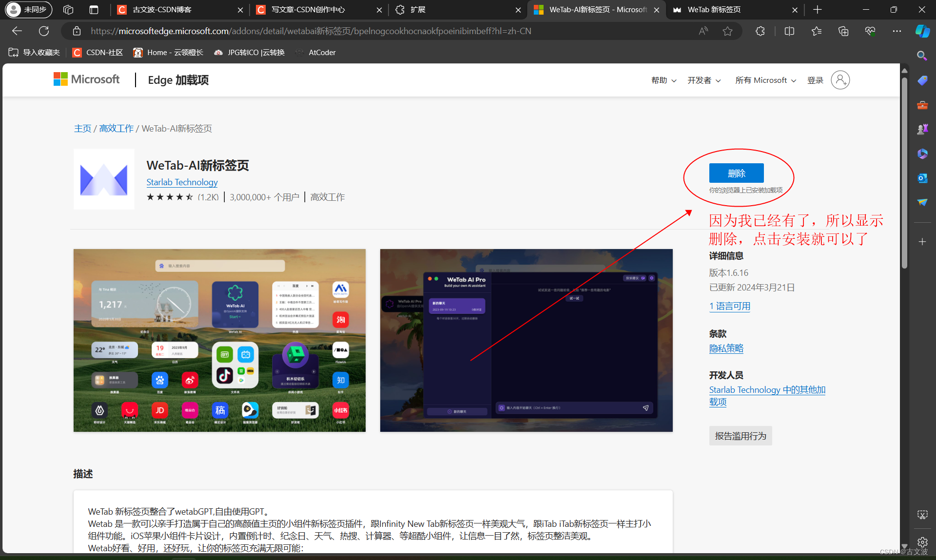Screen dimensions: 936x560
Task: Click the 删除 button
Action: point(736,173)
